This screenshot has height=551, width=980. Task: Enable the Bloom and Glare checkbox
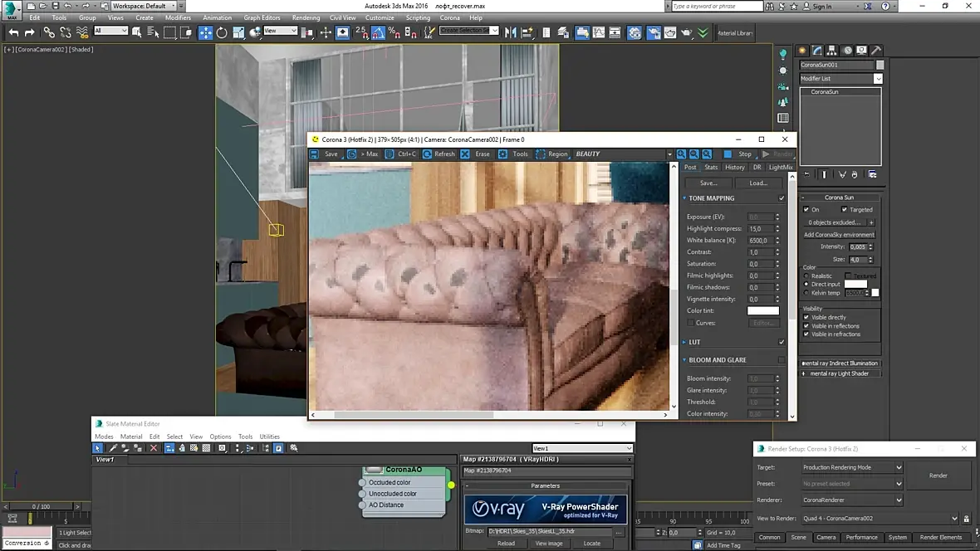pyautogui.click(x=782, y=360)
